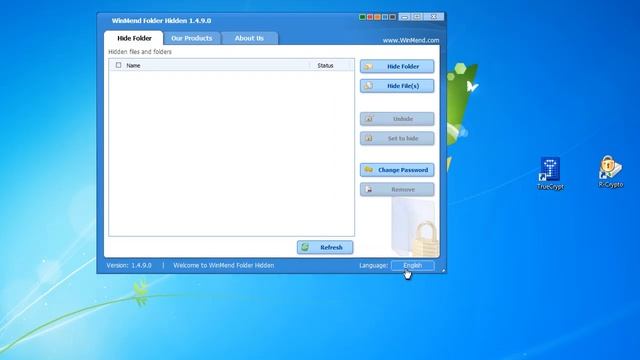Click the 'Hidden files and folders' label
The image size is (640, 360).
(x=140, y=52)
